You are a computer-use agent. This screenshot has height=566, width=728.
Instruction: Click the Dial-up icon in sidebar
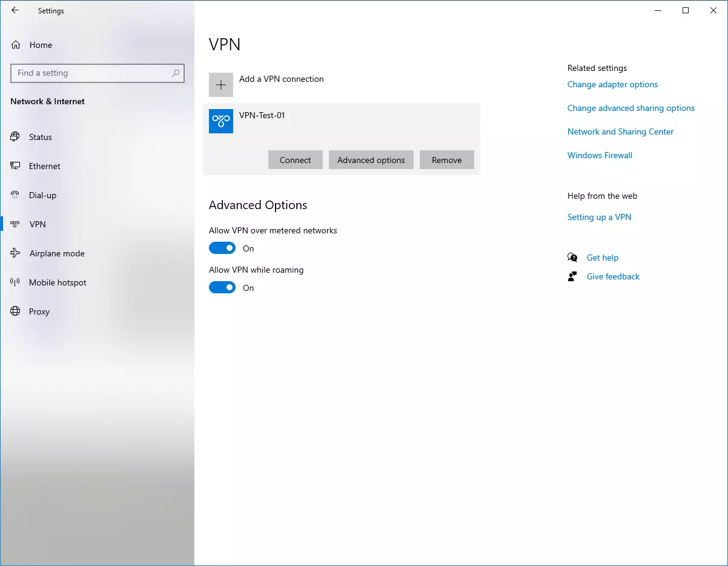(15, 195)
